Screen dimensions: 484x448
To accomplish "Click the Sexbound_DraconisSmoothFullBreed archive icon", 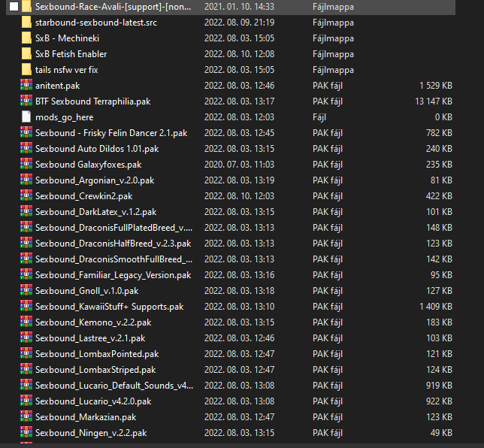I will coord(26,259).
